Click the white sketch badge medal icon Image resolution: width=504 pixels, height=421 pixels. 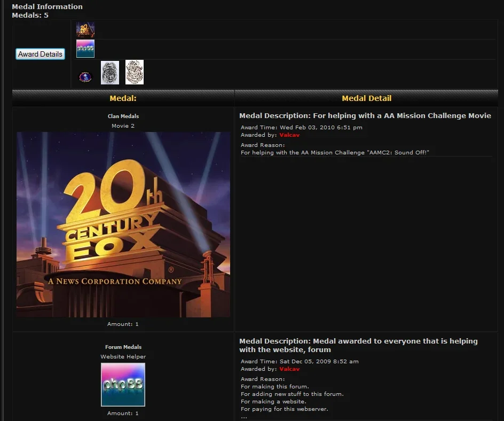click(135, 72)
